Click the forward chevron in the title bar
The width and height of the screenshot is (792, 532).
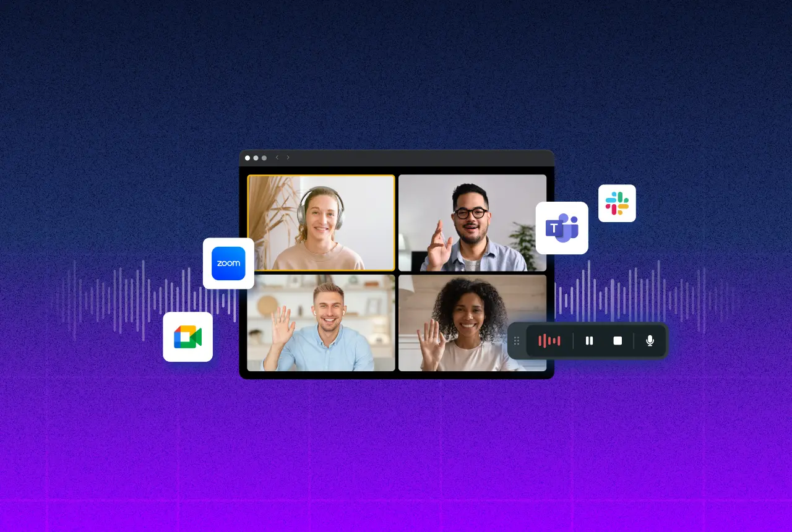tap(288, 157)
